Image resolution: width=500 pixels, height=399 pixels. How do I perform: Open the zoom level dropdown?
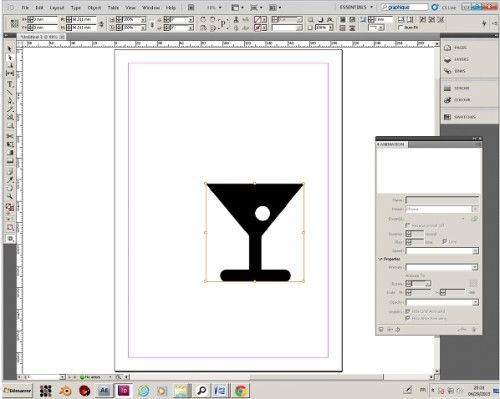[219, 7]
